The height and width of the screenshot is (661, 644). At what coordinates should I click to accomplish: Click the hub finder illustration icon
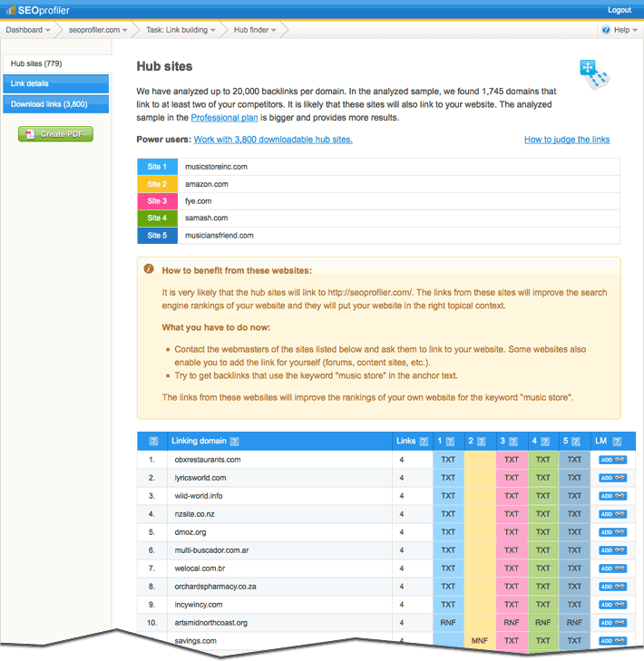pyautogui.click(x=595, y=74)
